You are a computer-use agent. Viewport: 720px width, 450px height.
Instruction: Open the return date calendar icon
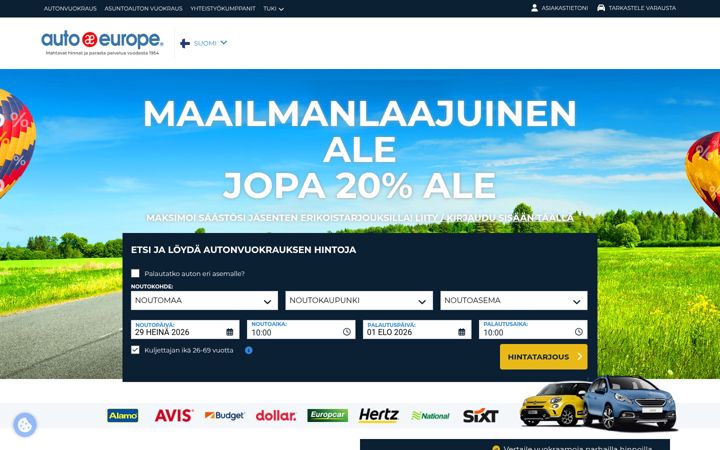pos(461,332)
